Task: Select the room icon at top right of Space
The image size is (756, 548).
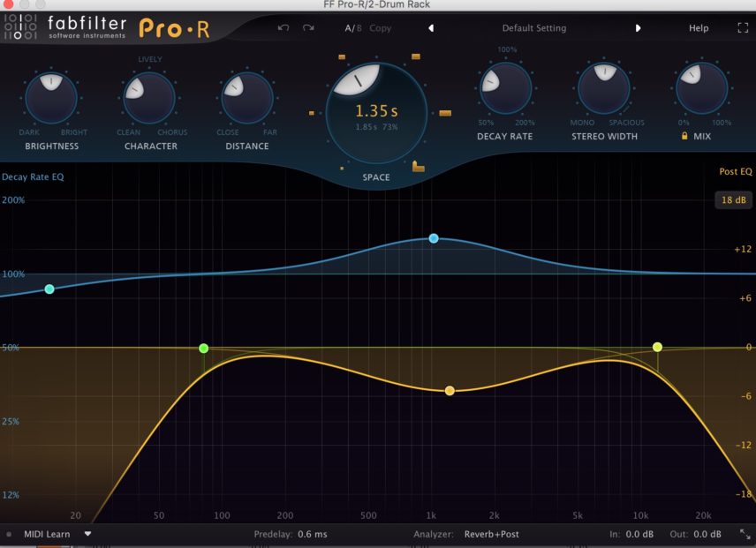Action: 416,56
